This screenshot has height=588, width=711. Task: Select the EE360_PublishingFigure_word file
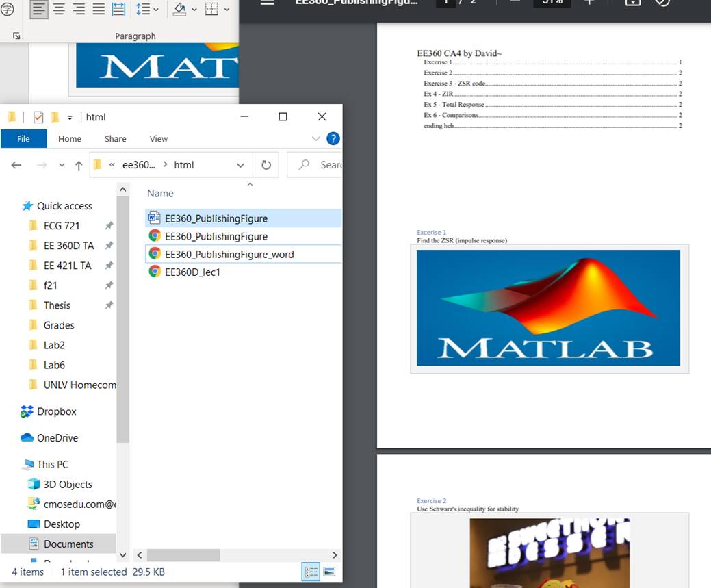coord(229,254)
